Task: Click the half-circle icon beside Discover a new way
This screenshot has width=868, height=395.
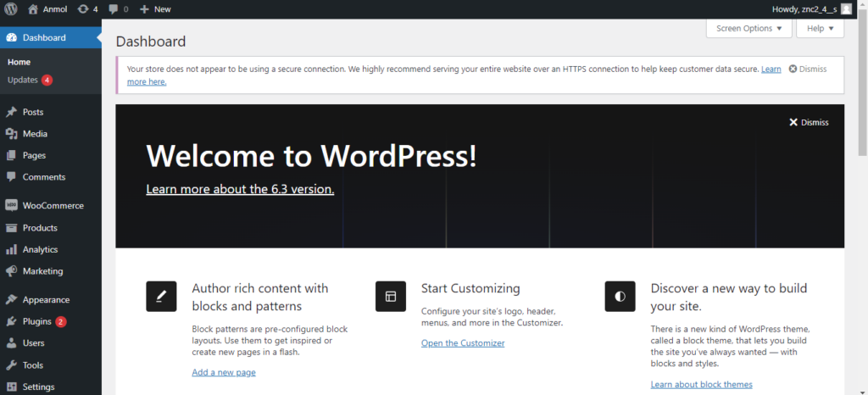Action: pyautogui.click(x=620, y=297)
